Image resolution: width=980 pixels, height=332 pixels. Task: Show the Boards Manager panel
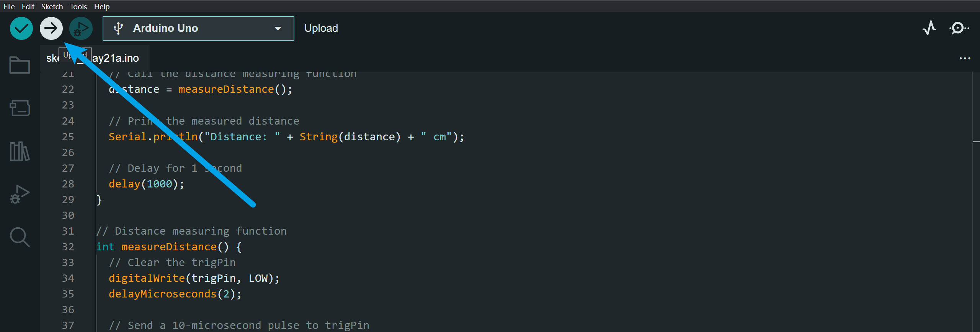point(20,108)
